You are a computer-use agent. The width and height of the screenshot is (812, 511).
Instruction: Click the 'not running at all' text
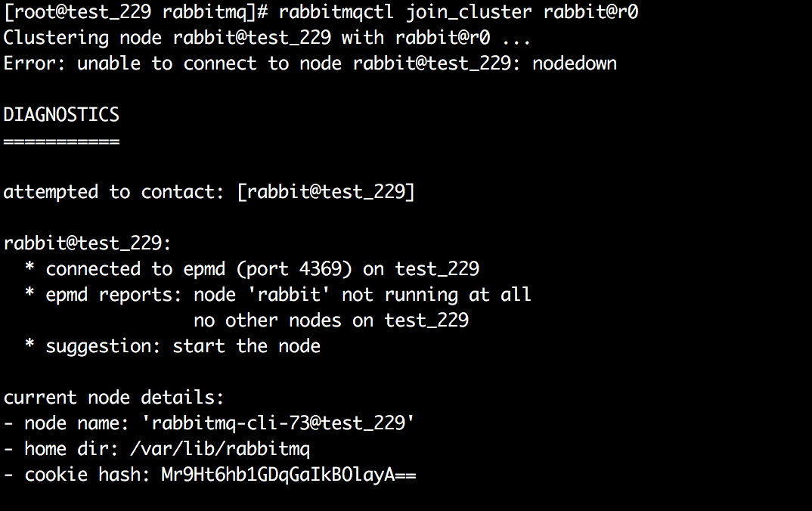point(437,295)
